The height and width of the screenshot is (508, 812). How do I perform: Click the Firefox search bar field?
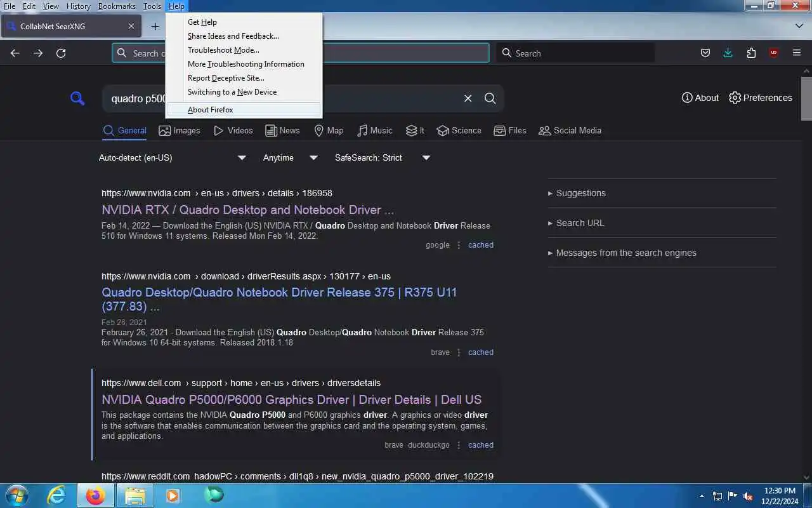pyautogui.click(x=575, y=53)
